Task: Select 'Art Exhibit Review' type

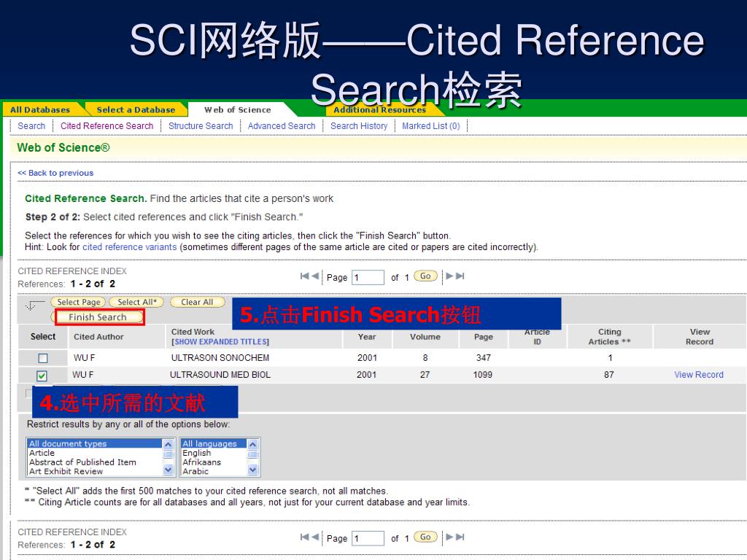Action: pos(94,471)
